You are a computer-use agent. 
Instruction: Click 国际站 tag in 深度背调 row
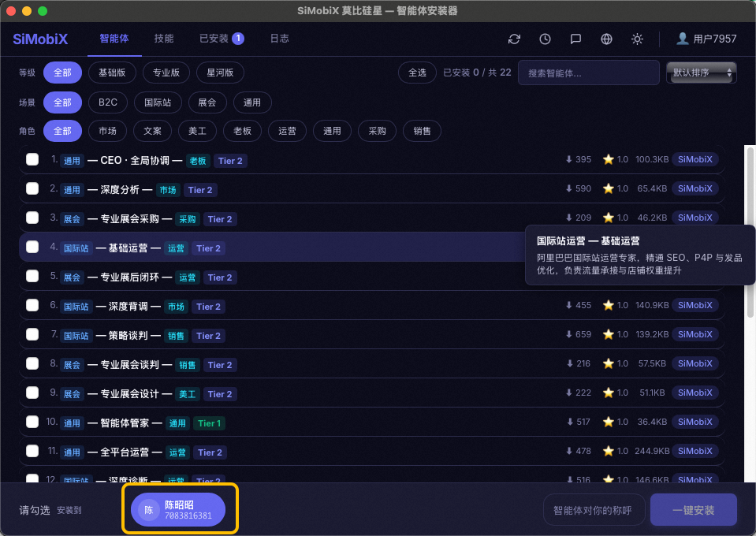(76, 307)
